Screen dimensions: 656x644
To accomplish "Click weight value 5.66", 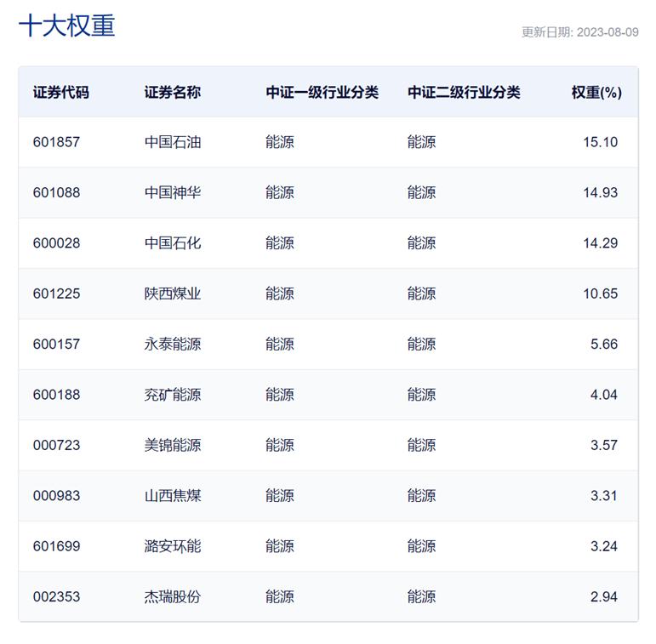I will 603,345.
